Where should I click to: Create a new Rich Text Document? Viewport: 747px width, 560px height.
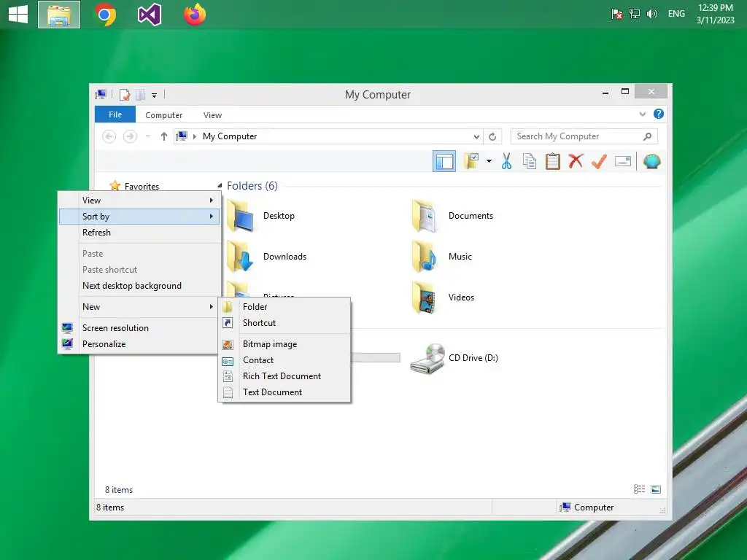(285, 376)
